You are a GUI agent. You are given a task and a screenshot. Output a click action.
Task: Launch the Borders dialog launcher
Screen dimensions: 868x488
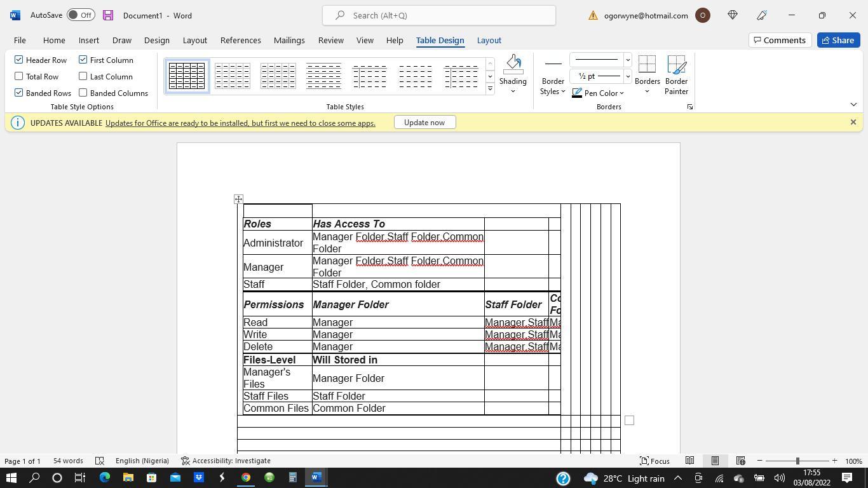pos(689,107)
